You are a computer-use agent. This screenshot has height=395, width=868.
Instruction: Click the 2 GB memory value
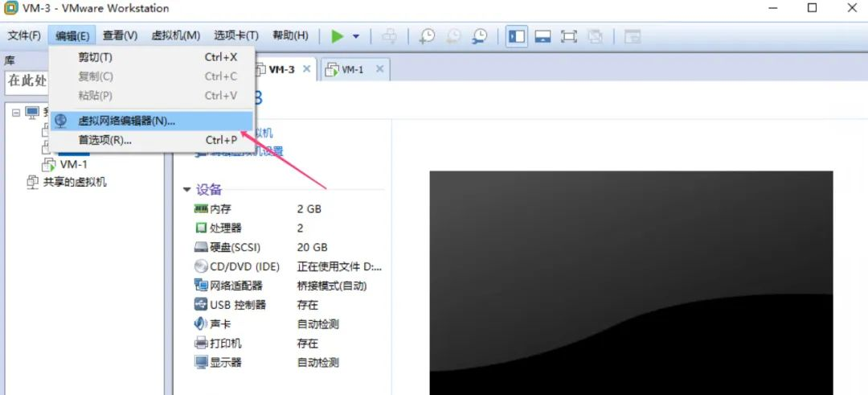click(x=309, y=209)
